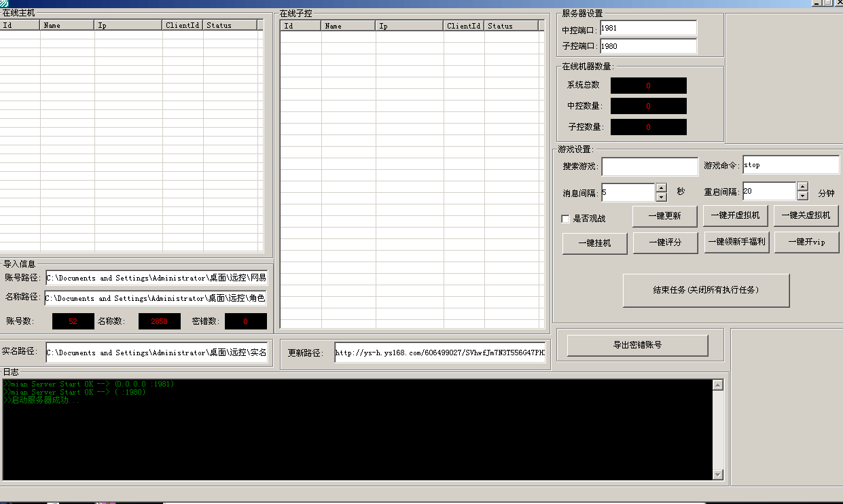Decrease 消息间隔 with the down arrow
The image size is (843, 504).
661,197
